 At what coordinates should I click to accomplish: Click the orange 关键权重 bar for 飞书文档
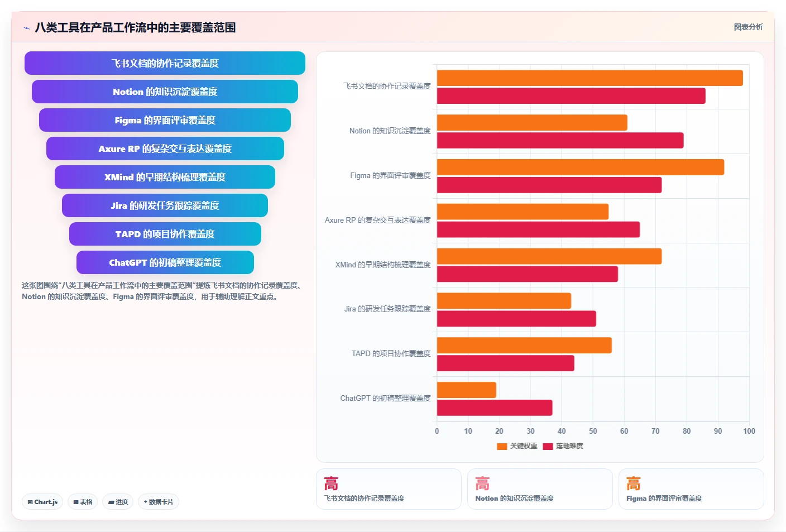[x=589, y=78]
